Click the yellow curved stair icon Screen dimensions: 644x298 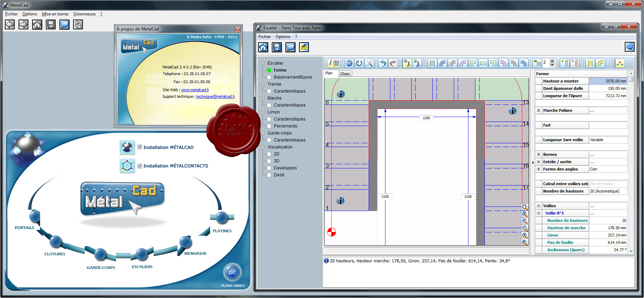[x=600, y=63]
